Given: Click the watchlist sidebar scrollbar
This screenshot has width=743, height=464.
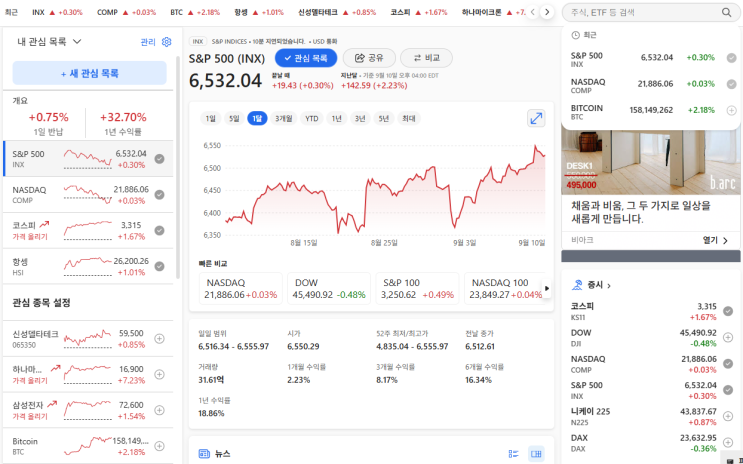Looking at the screenshot, I should point(178,167).
